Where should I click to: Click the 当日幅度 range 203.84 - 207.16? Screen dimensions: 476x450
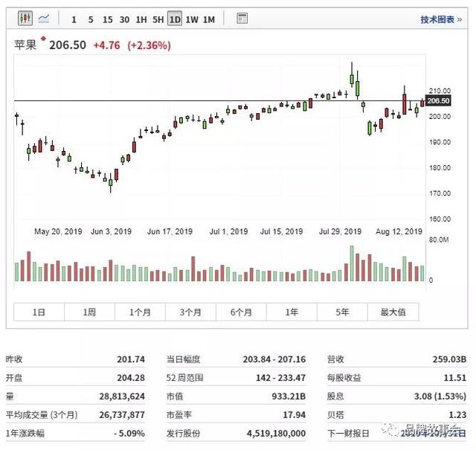tap(274, 359)
